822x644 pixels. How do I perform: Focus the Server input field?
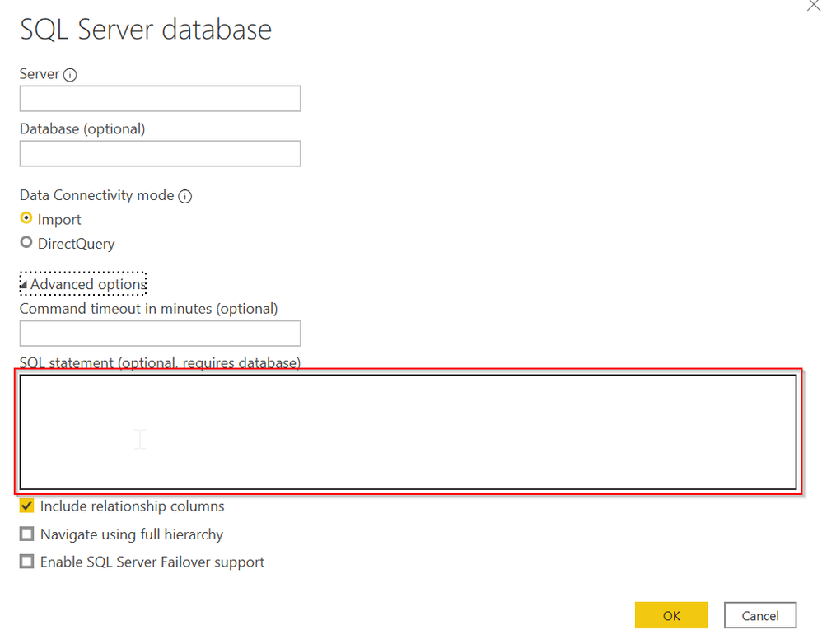pyautogui.click(x=161, y=99)
